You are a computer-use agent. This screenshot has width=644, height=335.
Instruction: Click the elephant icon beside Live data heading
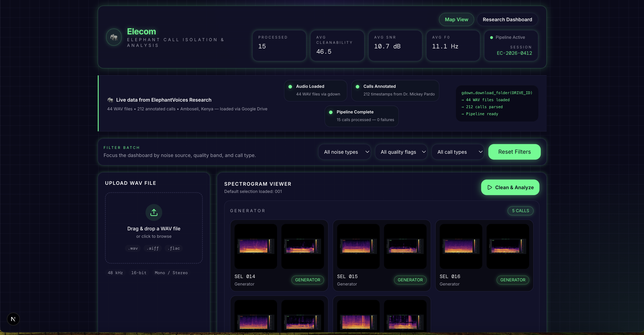pyautogui.click(x=110, y=100)
